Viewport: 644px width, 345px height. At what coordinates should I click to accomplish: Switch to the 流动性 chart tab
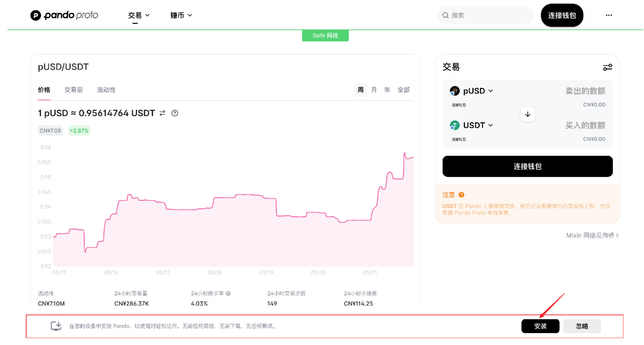tap(106, 90)
